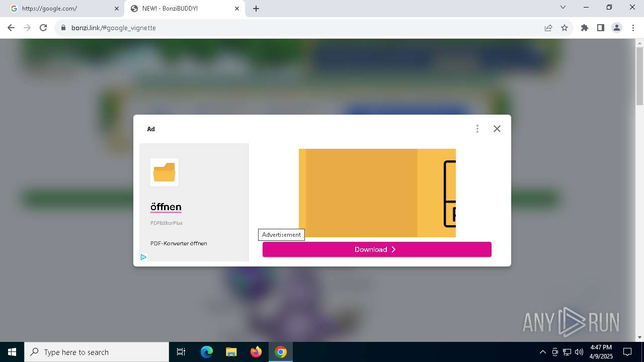Share this page via the share icon
This screenshot has height=362, width=644.
click(x=548, y=28)
